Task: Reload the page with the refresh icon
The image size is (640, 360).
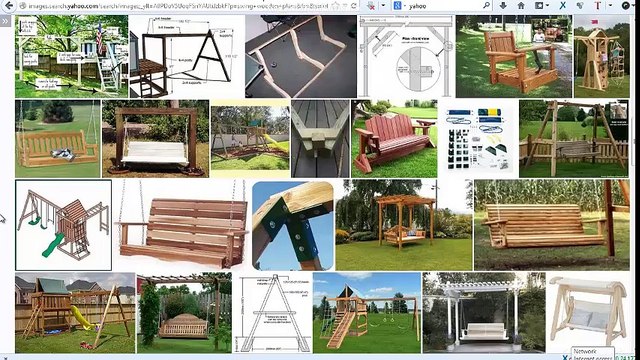Action: 354,6
